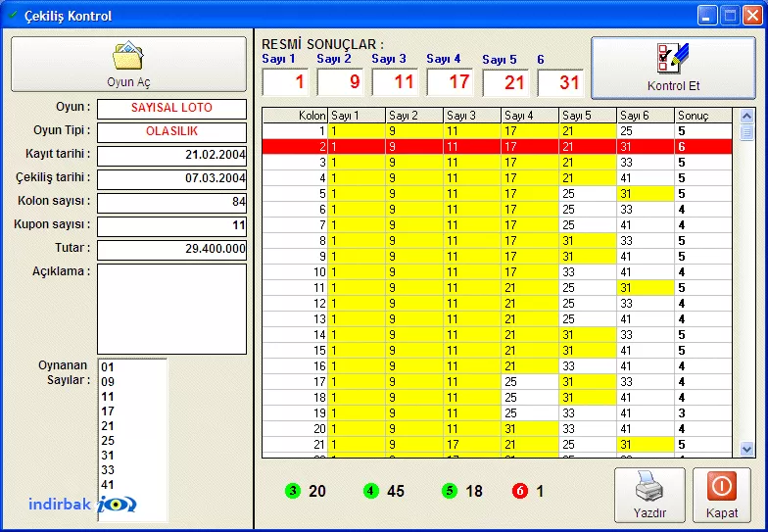Click the checklist pencil icon
This screenshot has height=532, width=768.
pos(672,59)
